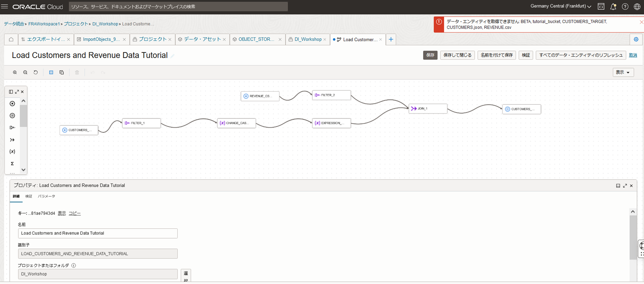The width and height of the screenshot is (644, 284).
Task: Switch to the 検証 properties tab
Action: 29,196
